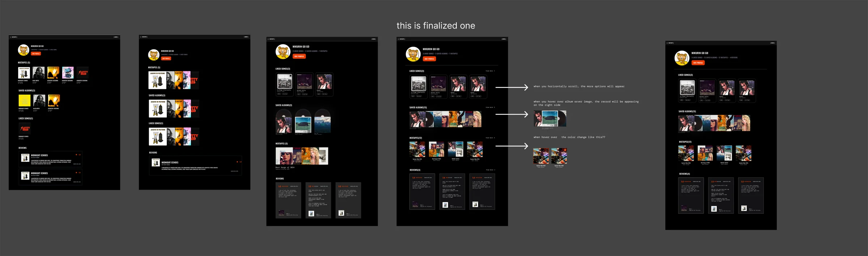Viewport: 868px width, 256px height.
Task: Select To Pimp A Butterfly card, rightmost frame
Action: pyautogui.click(x=687, y=91)
